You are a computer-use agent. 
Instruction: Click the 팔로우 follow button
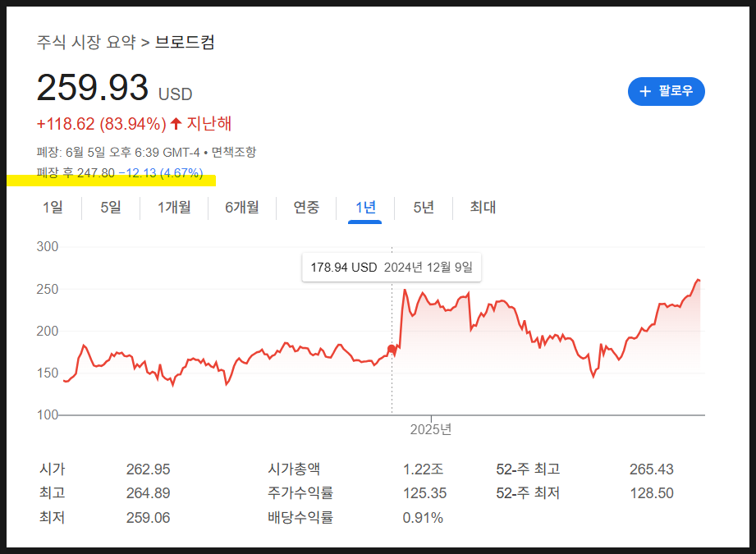tap(666, 91)
